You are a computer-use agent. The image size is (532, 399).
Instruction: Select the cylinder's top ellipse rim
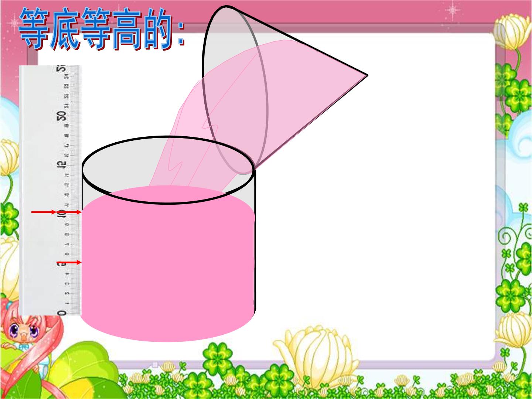coord(168,170)
